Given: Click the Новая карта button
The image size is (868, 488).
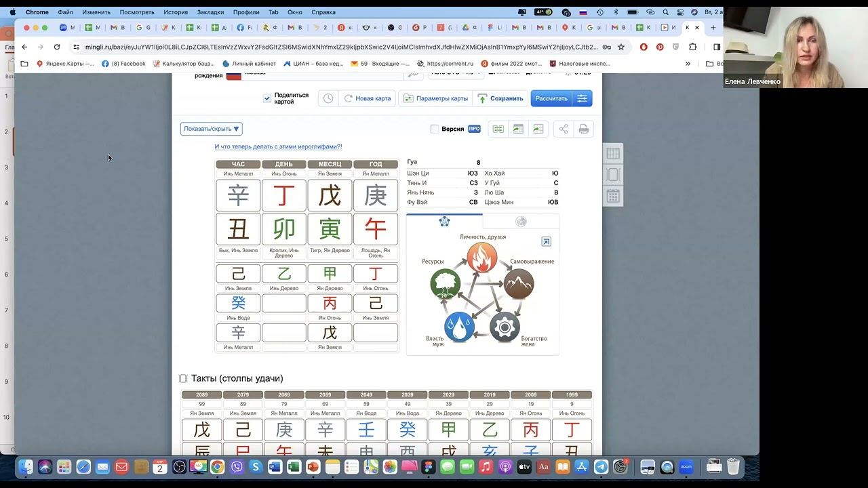Looking at the screenshot, I should [368, 98].
